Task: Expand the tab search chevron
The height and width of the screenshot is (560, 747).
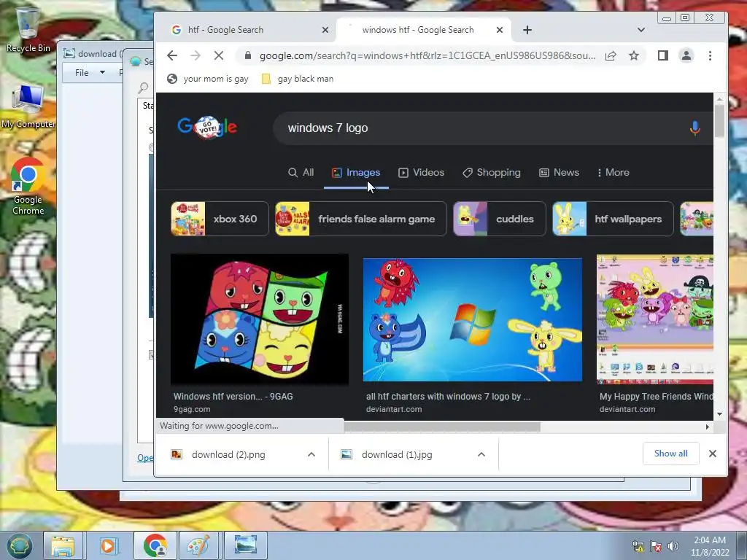Action: coord(640,30)
